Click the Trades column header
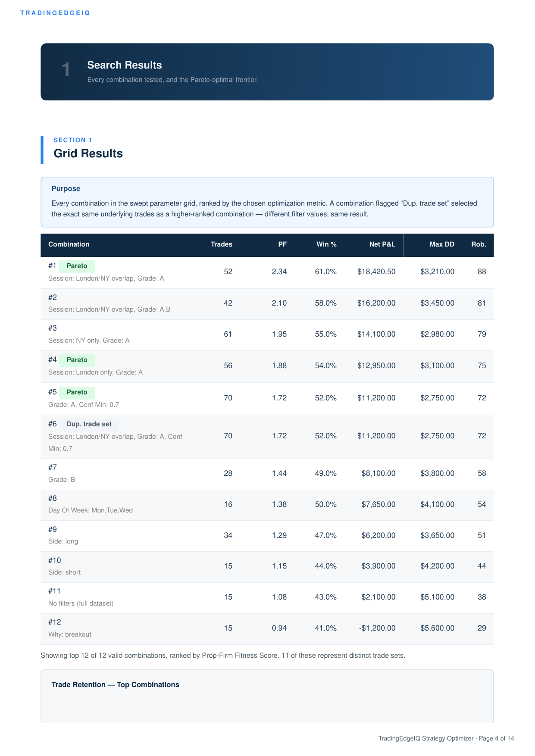Screen dimensions: 535x756 tap(222, 244)
